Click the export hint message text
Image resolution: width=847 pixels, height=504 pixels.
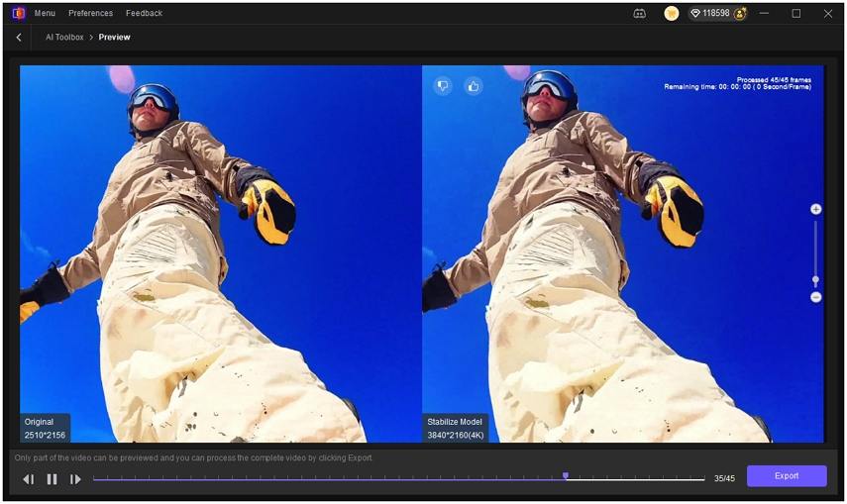point(193,457)
